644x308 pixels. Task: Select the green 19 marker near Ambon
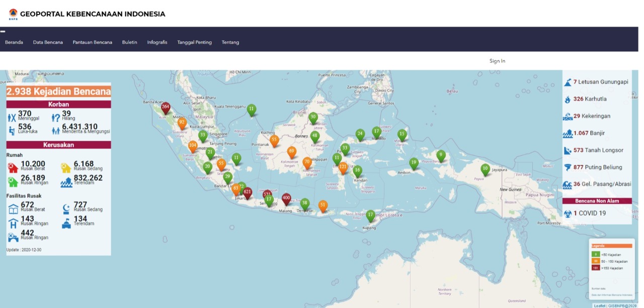point(414,163)
